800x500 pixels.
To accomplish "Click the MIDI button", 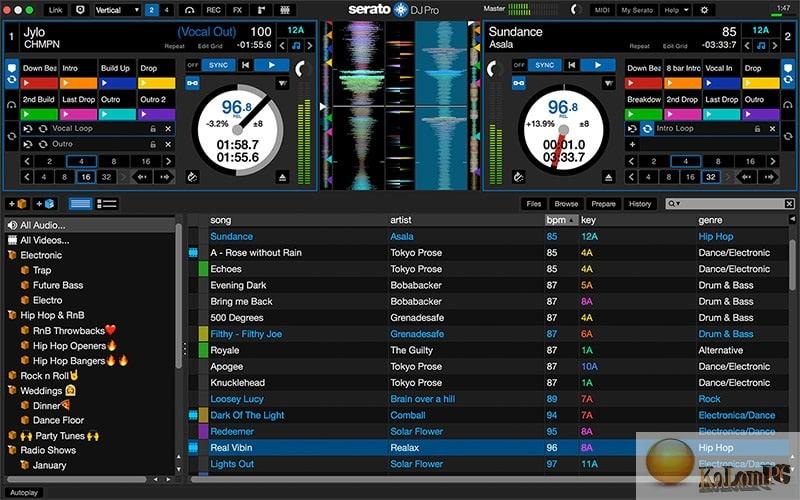I will tap(602, 10).
